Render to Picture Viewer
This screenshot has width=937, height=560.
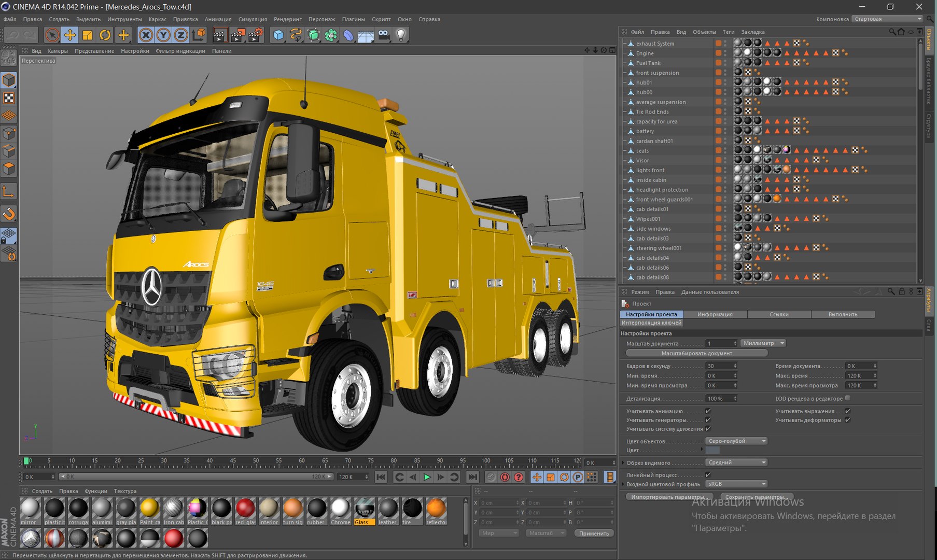237,35
